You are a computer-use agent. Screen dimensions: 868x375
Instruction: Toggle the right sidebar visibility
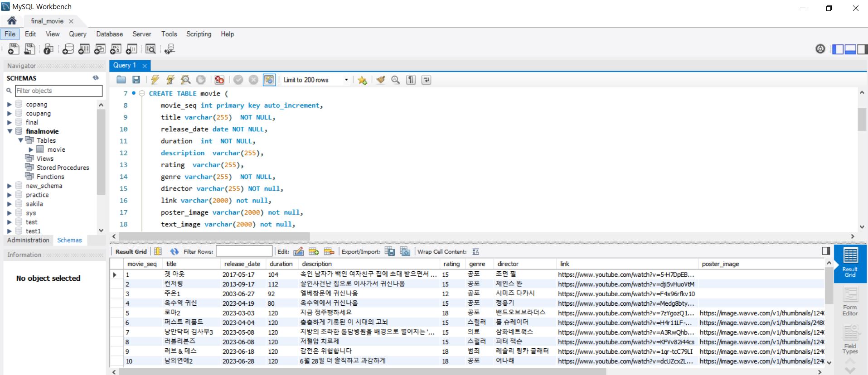(x=862, y=49)
